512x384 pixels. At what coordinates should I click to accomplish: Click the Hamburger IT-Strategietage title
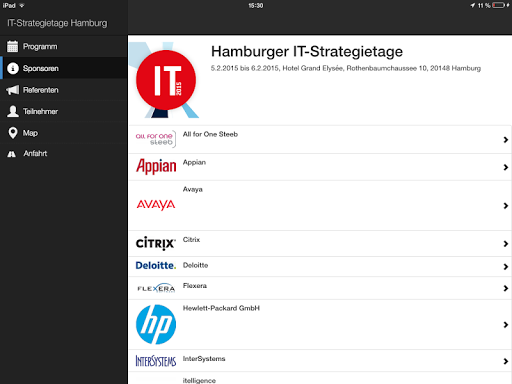click(307, 52)
